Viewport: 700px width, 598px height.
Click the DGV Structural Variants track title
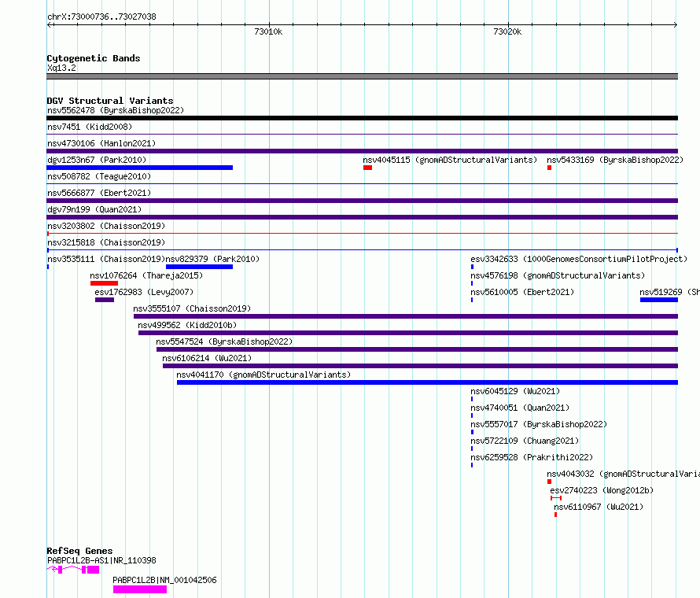[110, 101]
